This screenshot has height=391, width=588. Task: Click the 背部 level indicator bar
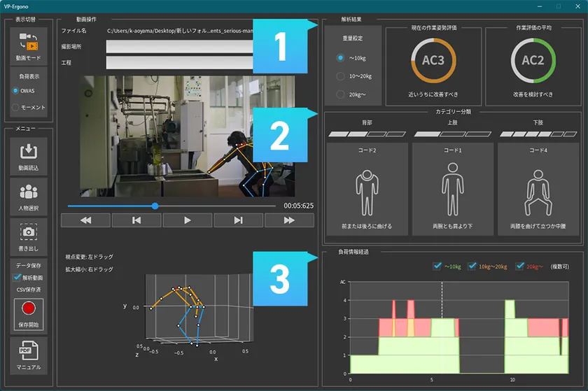point(367,134)
